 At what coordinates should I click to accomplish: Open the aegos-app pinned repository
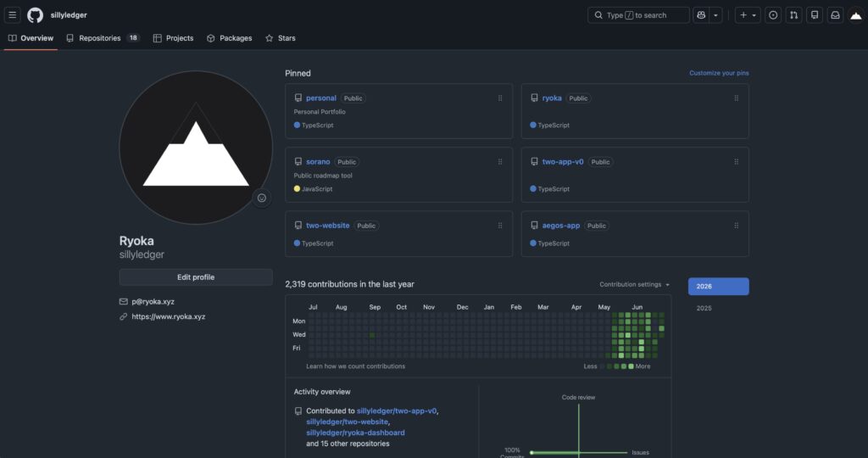tap(561, 226)
